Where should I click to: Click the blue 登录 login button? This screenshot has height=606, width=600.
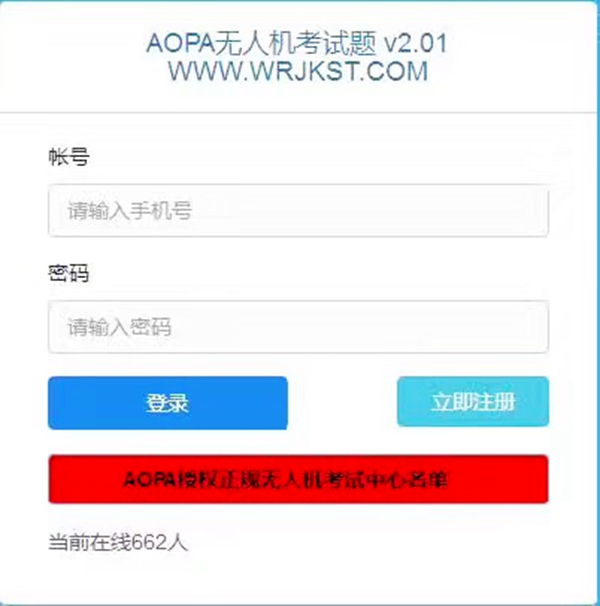(167, 403)
